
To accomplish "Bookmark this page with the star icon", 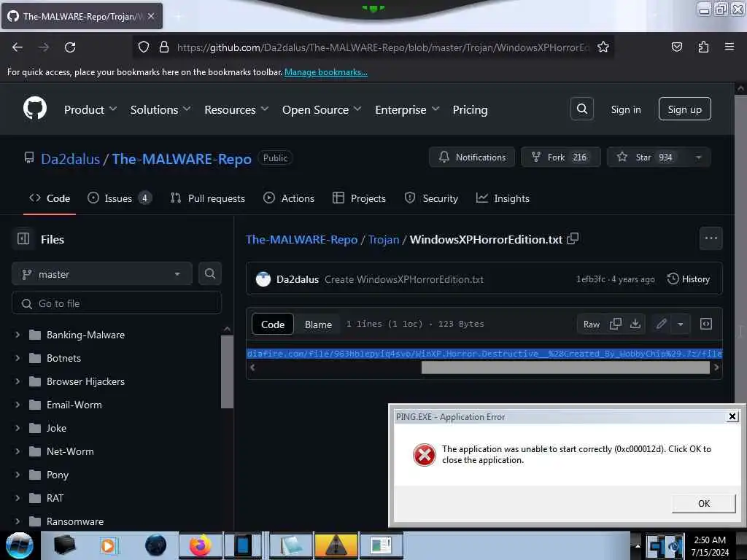I will (603, 47).
